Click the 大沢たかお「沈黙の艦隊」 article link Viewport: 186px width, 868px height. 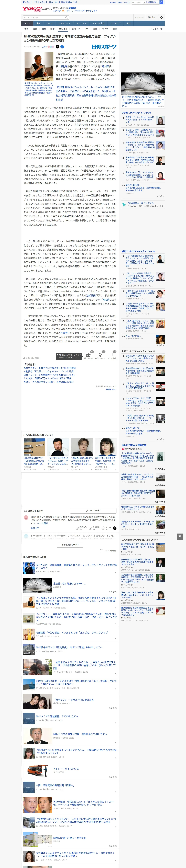coord(76,567)
